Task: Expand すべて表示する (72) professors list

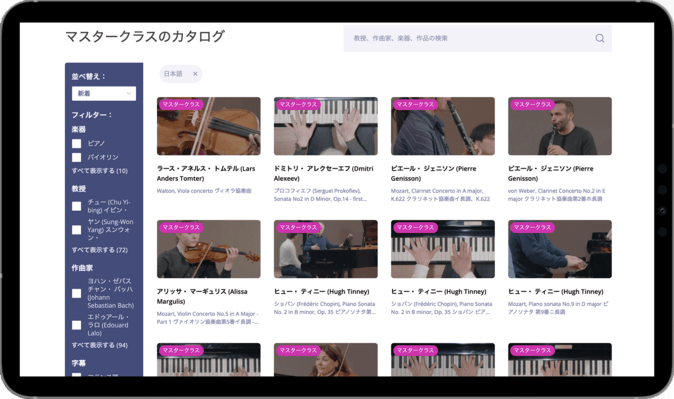Action: click(x=100, y=250)
